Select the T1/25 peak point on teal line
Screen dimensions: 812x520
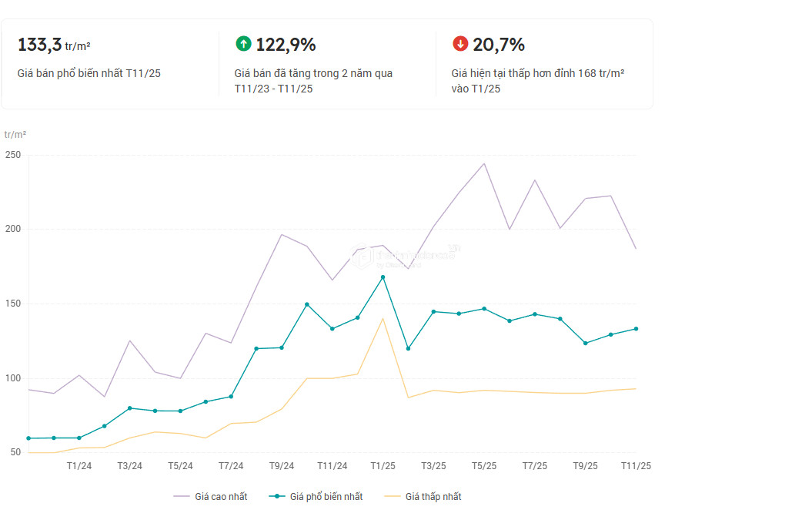tap(383, 277)
